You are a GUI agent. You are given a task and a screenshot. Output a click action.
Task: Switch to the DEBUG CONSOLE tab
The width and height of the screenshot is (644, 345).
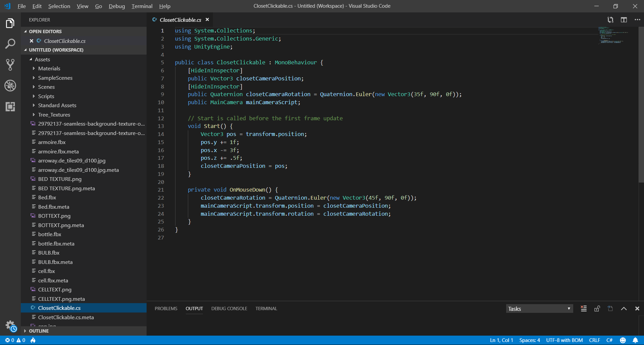point(229,308)
